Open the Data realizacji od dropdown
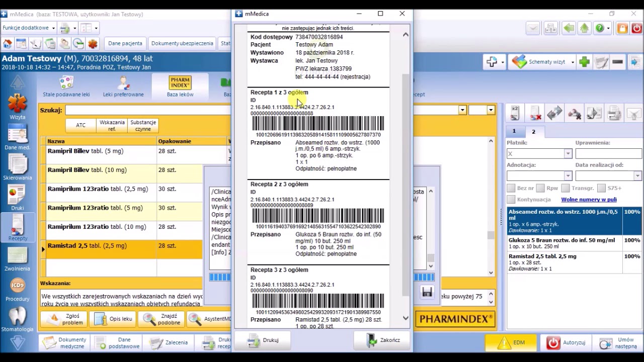Screen dimensions: 644x362 click(x=637, y=176)
